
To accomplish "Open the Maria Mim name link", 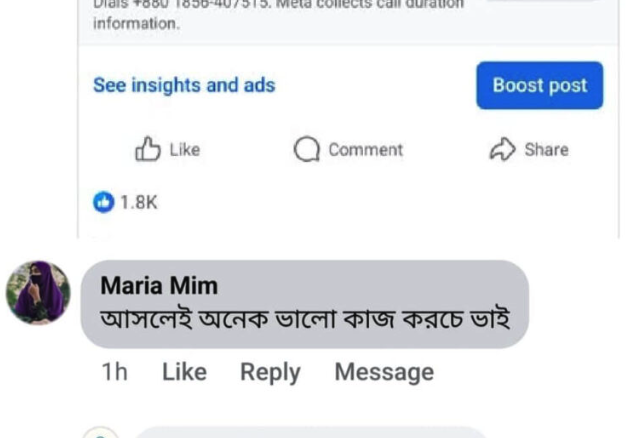I will 159,286.
